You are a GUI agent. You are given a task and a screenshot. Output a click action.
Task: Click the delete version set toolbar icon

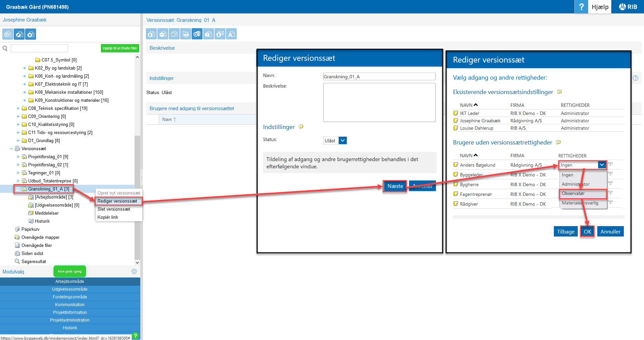31,34
